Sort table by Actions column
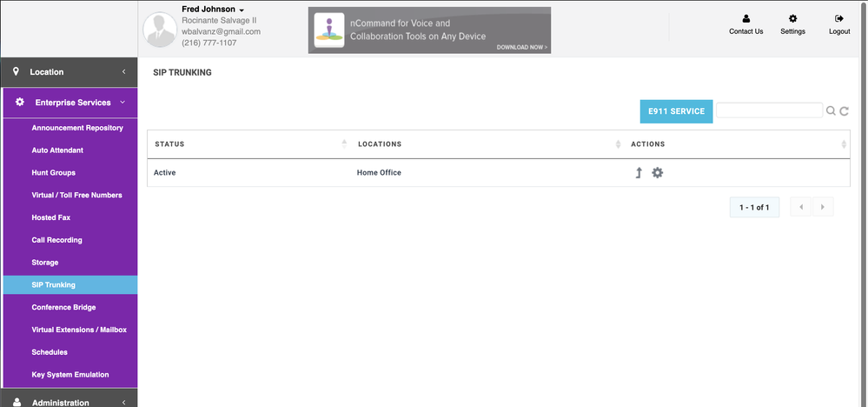The width and height of the screenshot is (868, 407). pyautogui.click(x=844, y=144)
